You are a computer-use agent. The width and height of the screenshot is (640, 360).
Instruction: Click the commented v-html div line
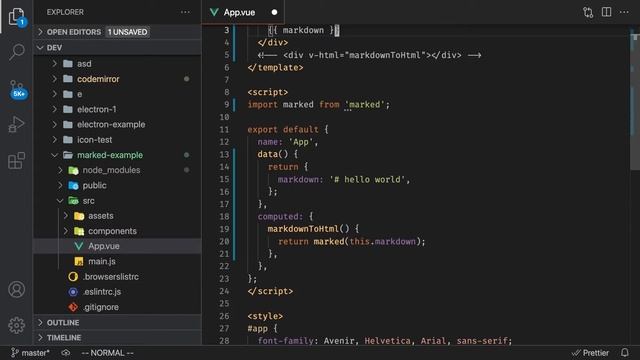(x=369, y=55)
